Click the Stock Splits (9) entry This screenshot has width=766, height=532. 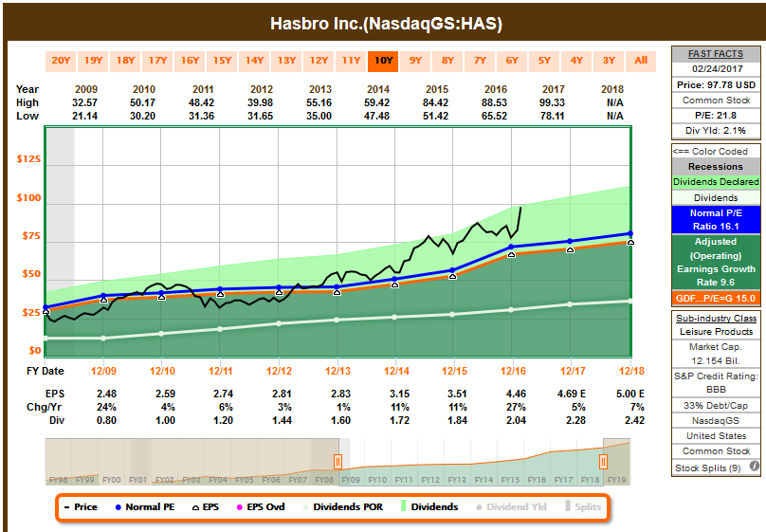tap(708, 468)
